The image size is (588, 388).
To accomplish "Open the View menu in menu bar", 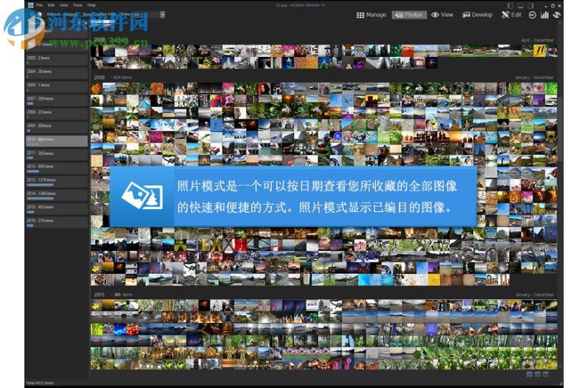I will pos(64,5).
